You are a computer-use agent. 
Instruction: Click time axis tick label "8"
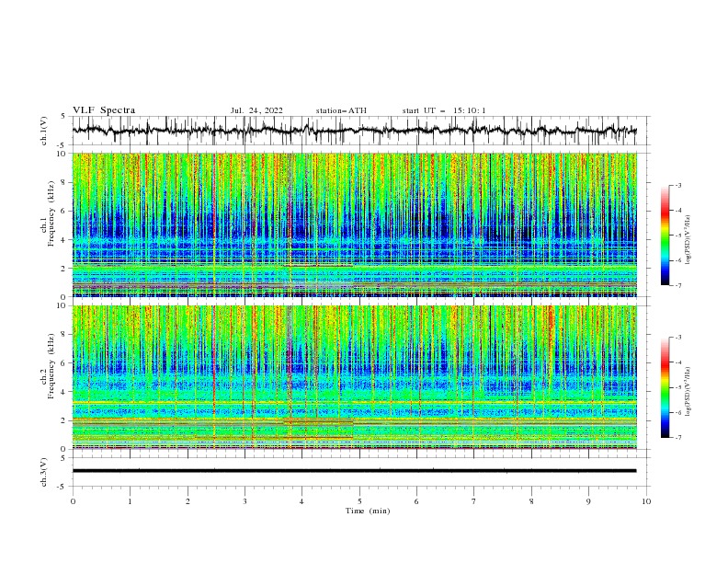(531, 501)
